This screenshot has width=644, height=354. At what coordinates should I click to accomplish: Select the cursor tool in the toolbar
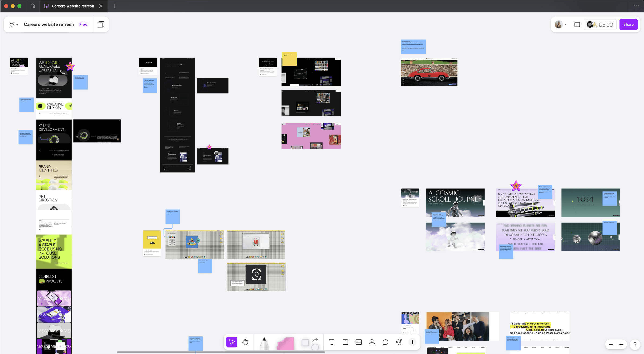231,342
